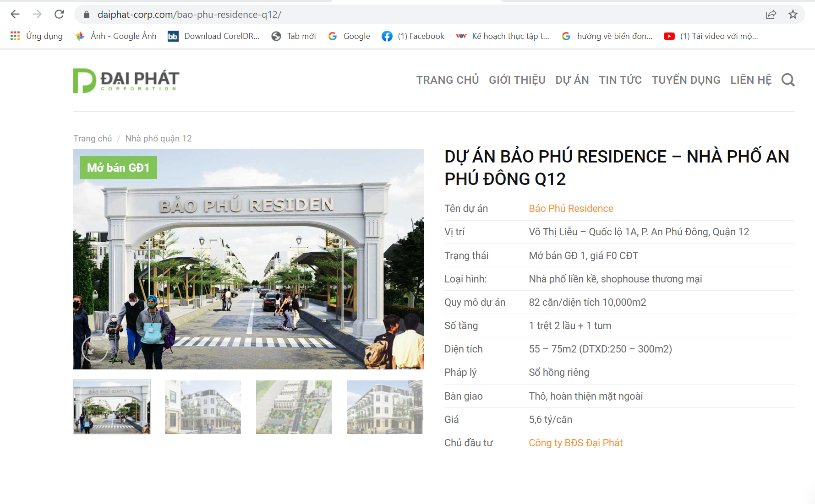Viewport: 815px width, 504px height.
Task: Bookmark page with the star icon
Action: 793,15
